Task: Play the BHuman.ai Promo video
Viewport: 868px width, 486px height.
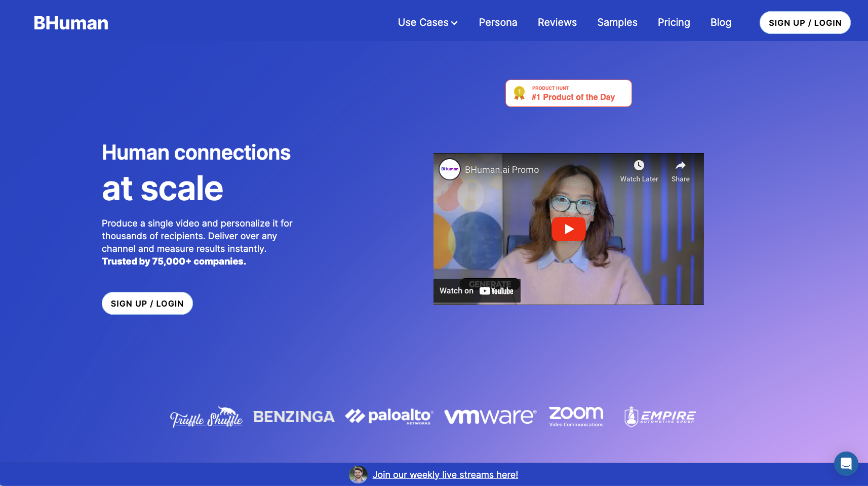Action: [568, 229]
